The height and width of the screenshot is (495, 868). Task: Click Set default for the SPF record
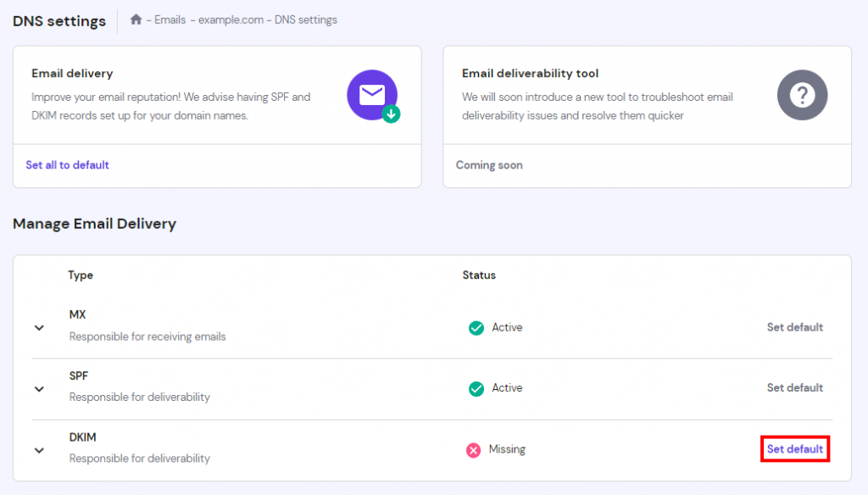tap(794, 388)
